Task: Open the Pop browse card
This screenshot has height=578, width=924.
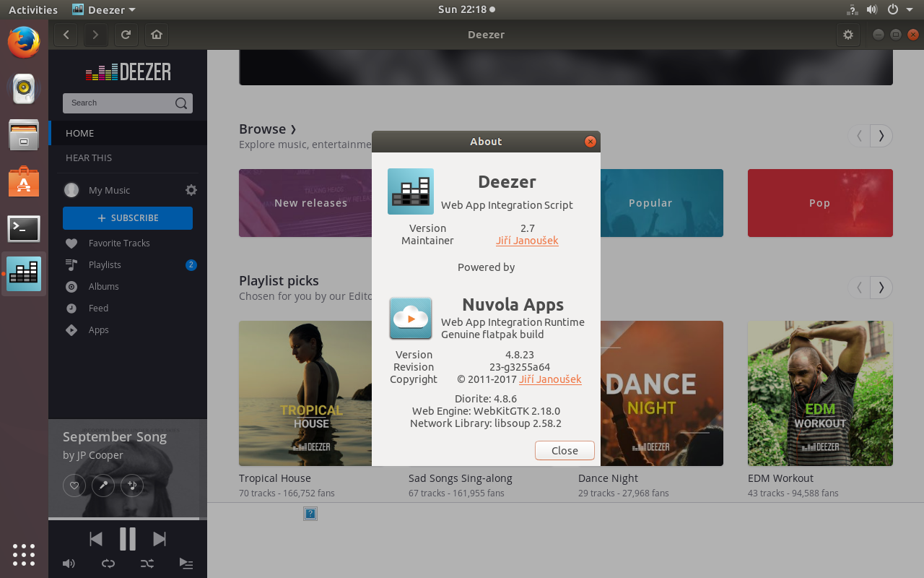Action: [x=820, y=203]
